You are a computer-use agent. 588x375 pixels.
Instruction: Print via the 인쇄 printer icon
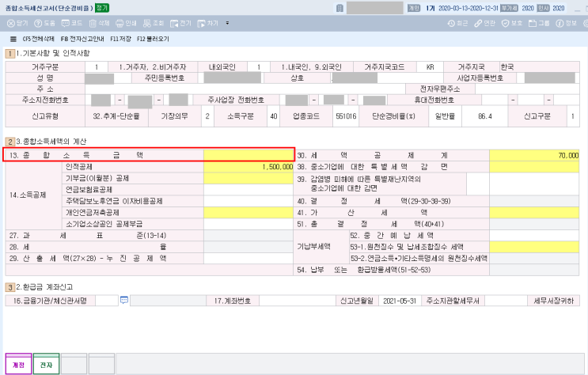point(126,23)
